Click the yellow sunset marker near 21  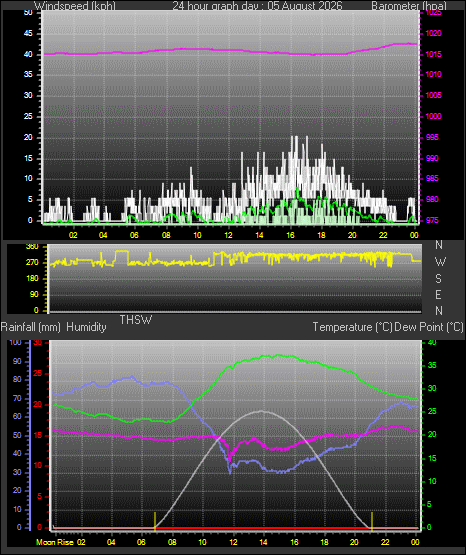click(x=372, y=521)
